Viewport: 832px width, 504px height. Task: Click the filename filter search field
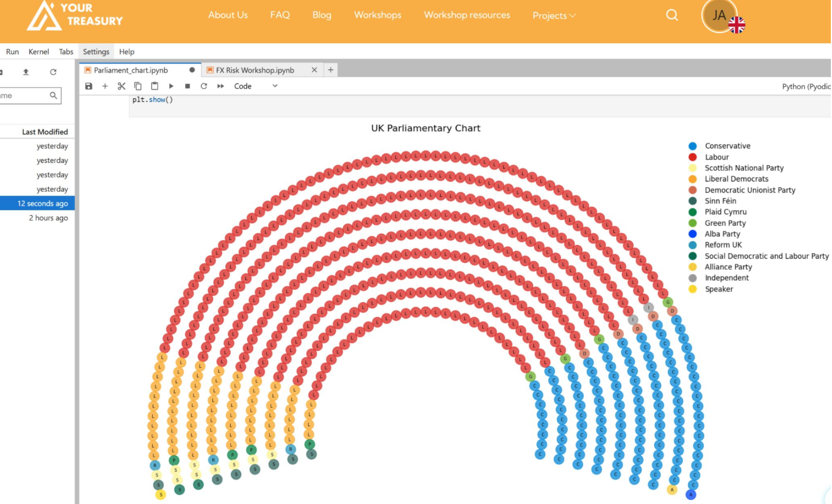28,95
